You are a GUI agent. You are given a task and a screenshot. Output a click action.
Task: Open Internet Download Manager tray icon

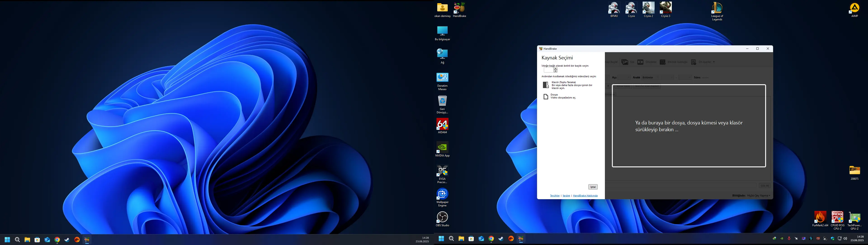775,238
